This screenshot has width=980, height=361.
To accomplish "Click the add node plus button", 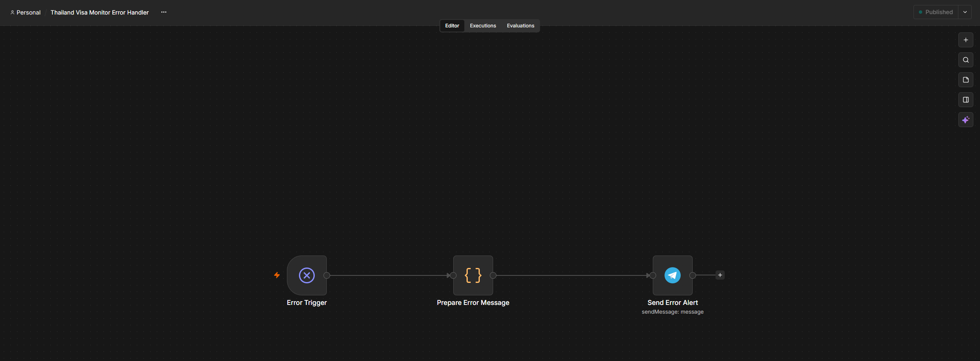I will coord(966,40).
